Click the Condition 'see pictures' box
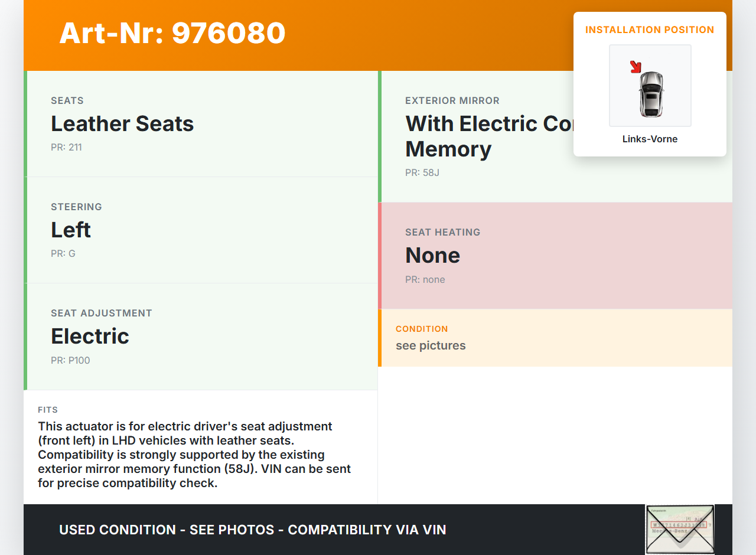 555,338
